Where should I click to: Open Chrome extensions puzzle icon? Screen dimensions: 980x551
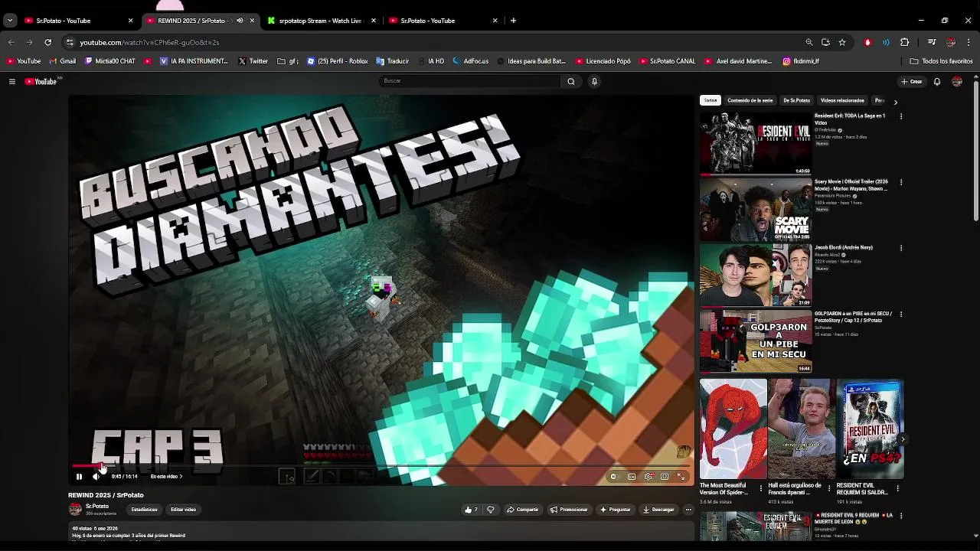tap(904, 42)
